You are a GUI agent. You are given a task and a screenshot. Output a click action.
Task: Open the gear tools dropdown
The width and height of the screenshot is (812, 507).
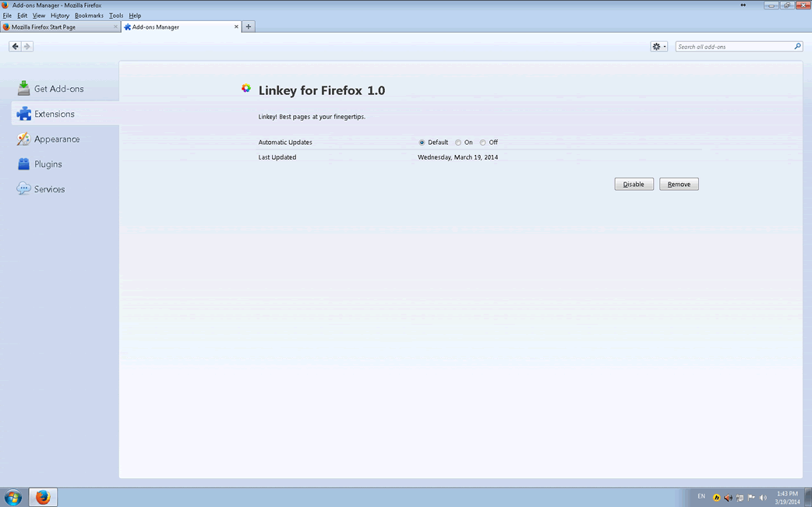[658, 47]
